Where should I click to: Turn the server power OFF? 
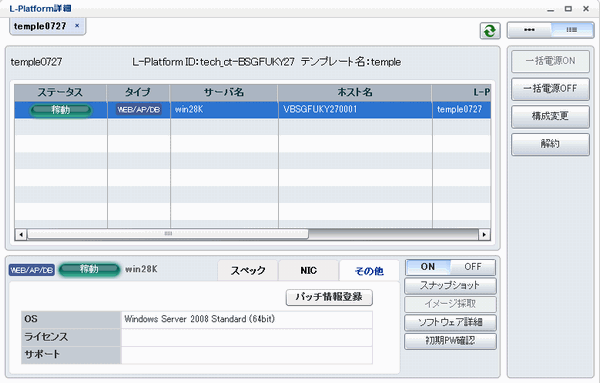point(473,267)
